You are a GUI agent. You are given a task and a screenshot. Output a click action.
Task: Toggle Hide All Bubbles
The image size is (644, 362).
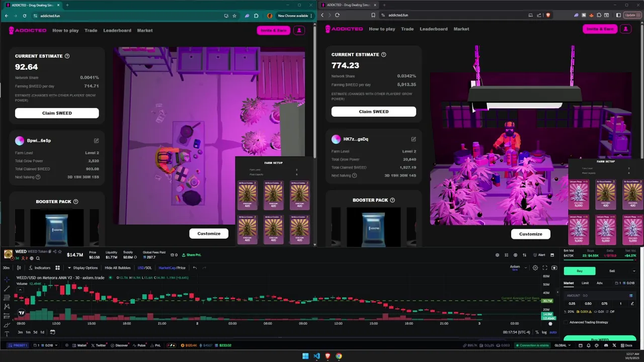pos(117,268)
